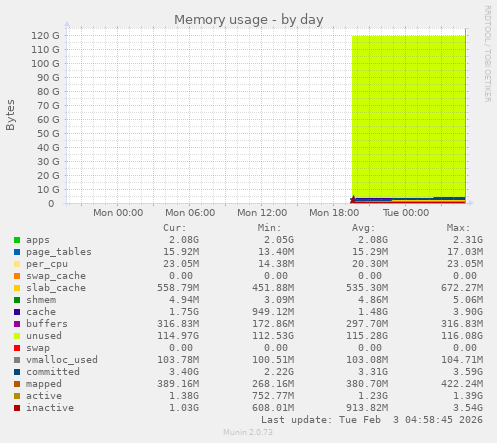The height and width of the screenshot is (443, 497).
Task: Select the 'unused' legend label
Action: click(x=44, y=336)
